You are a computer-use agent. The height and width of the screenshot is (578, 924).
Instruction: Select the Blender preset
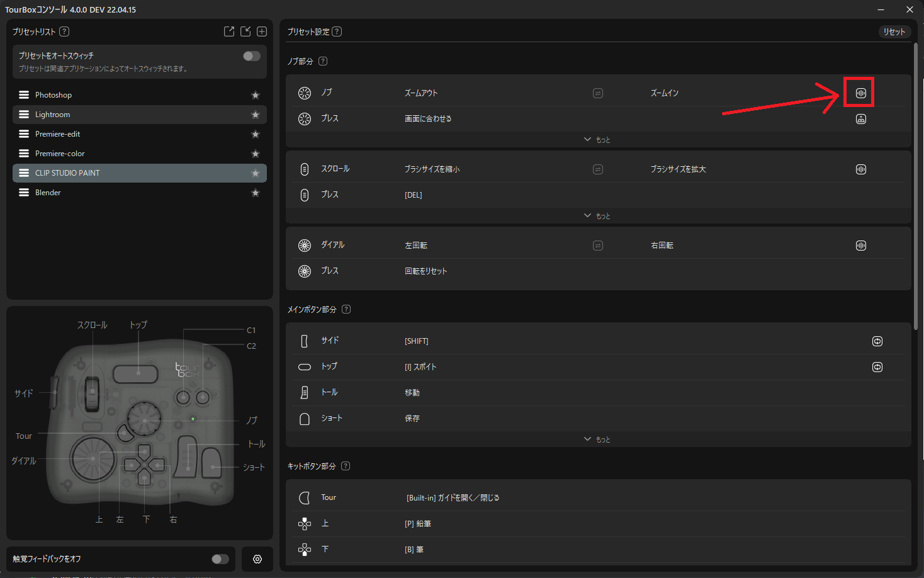click(48, 193)
